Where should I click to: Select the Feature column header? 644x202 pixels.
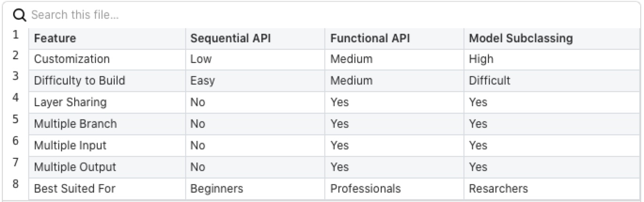107,39
